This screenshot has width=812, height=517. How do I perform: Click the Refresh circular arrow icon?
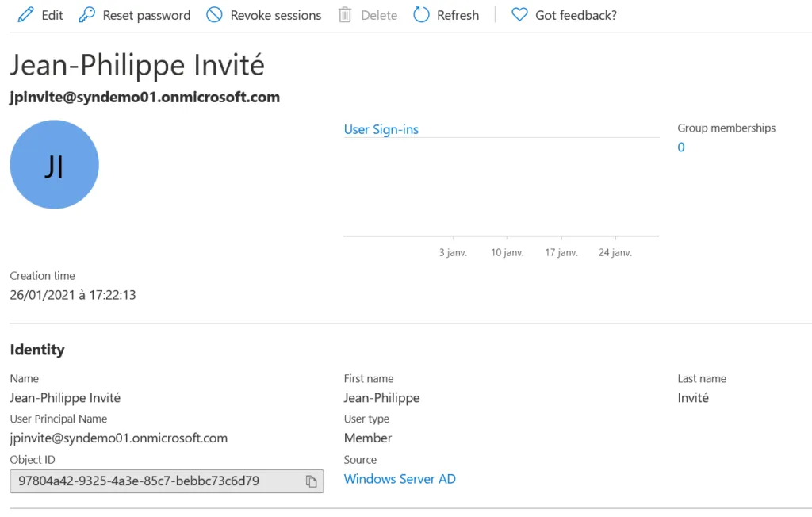[422, 15]
